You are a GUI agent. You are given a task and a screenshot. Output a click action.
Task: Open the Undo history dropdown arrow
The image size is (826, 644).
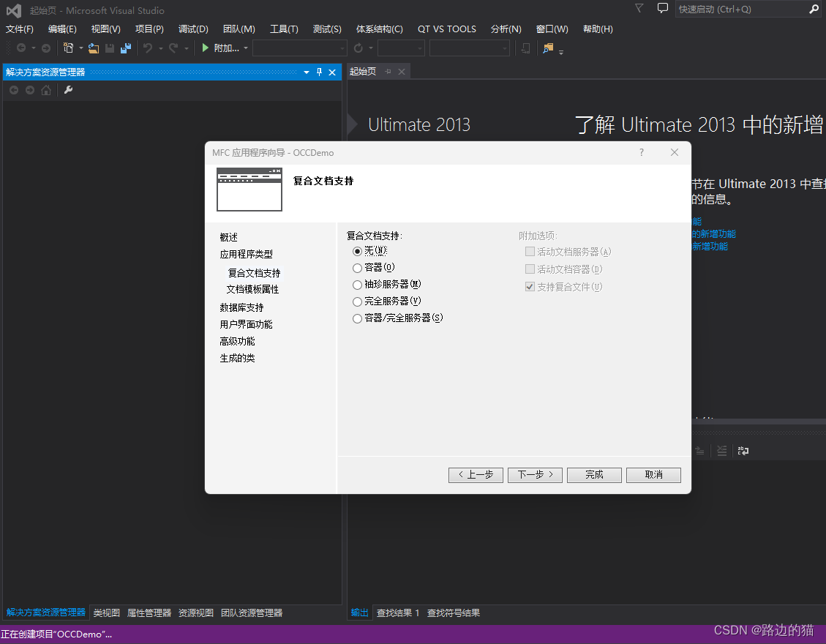pos(160,48)
